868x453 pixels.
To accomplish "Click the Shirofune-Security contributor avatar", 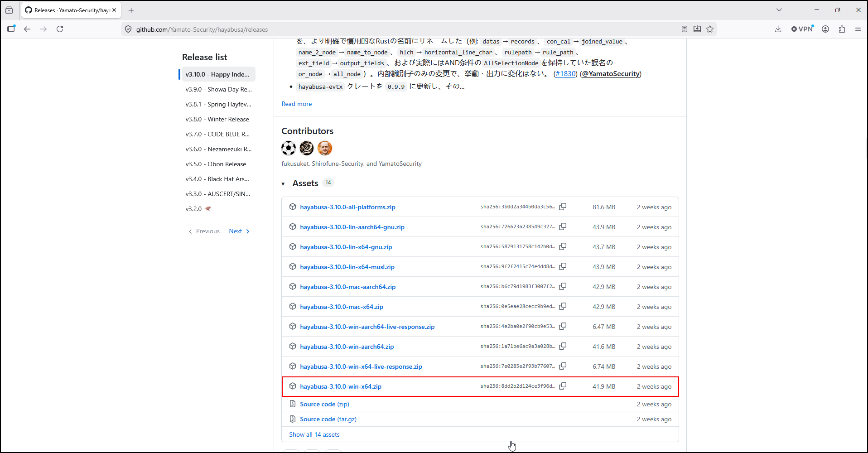I will (x=307, y=148).
